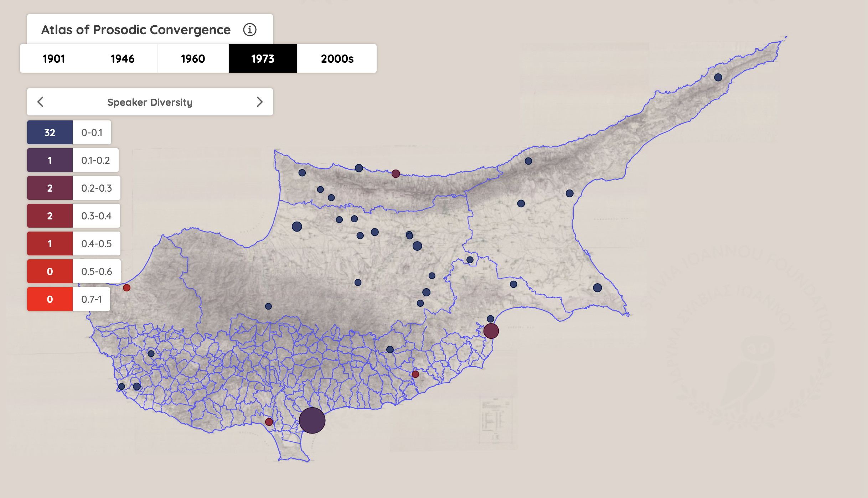Open the info tooltip next to the atlas title
Image resolution: width=868 pixels, height=498 pixels.
pyautogui.click(x=250, y=30)
